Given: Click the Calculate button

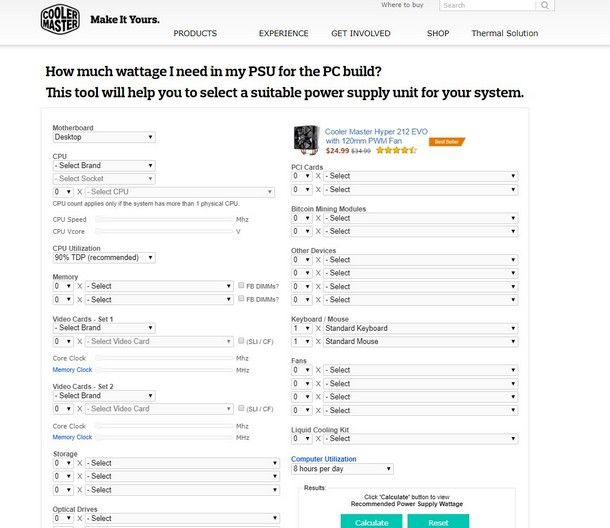Looking at the screenshot, I should (x=372, y=521).
